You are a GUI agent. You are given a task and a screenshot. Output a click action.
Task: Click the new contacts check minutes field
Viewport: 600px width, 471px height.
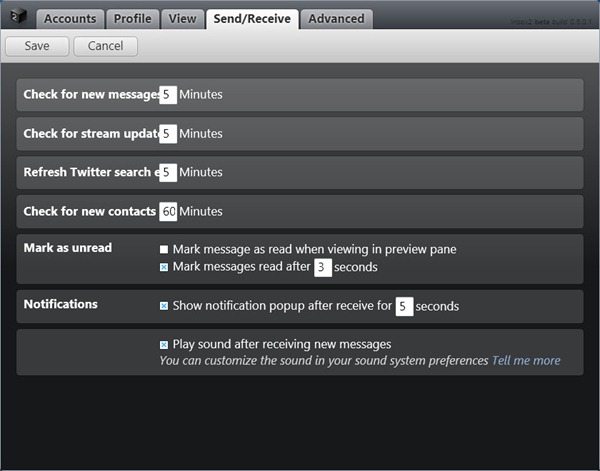click(x=168, y=212)
